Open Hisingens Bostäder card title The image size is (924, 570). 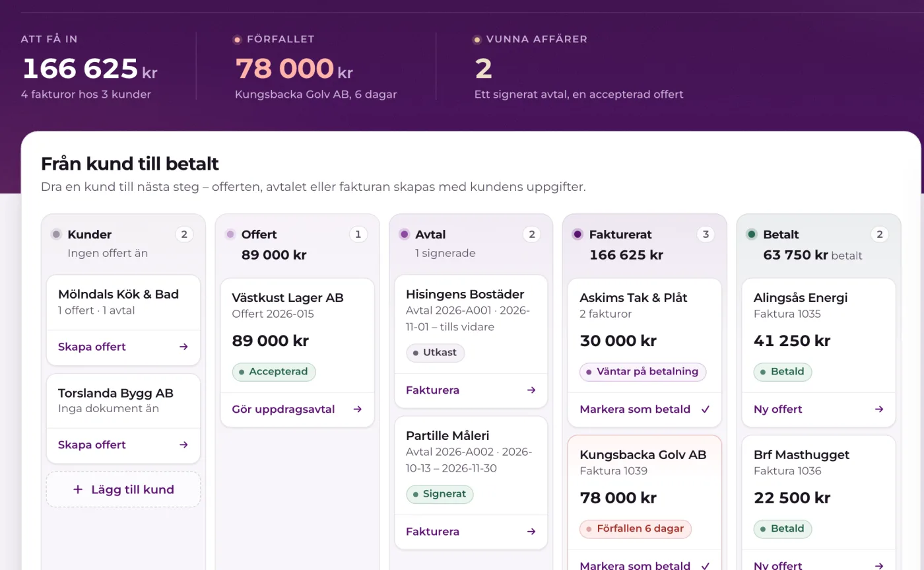[465, 295]
